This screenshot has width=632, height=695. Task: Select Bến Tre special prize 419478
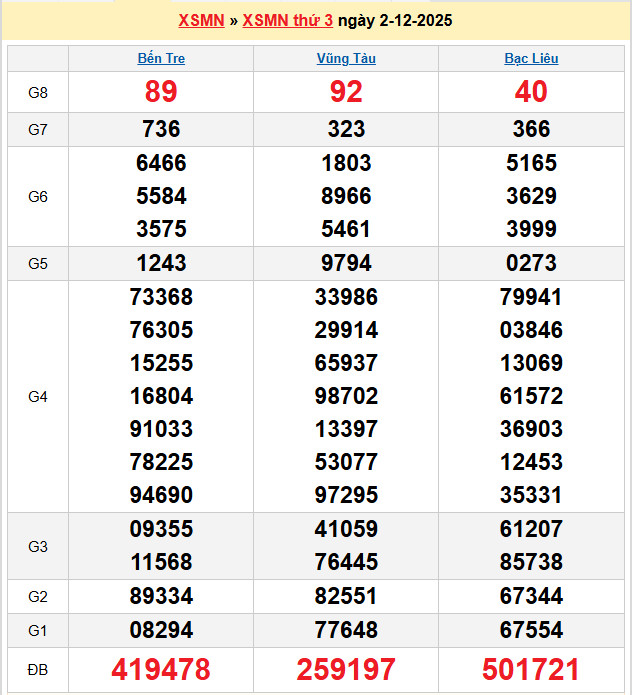click(x=161, y=669)
